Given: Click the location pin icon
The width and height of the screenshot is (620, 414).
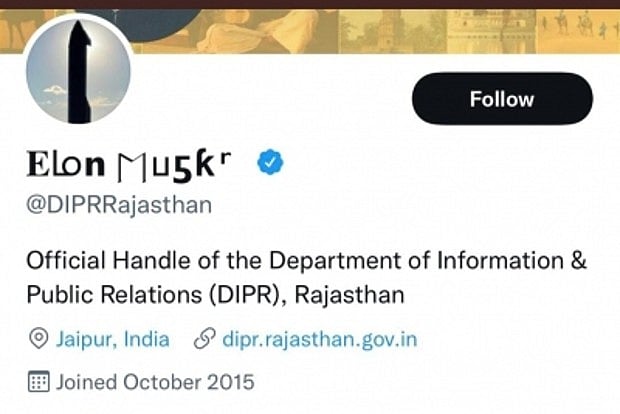Looking at the screenshot, I should click(38, 339).
